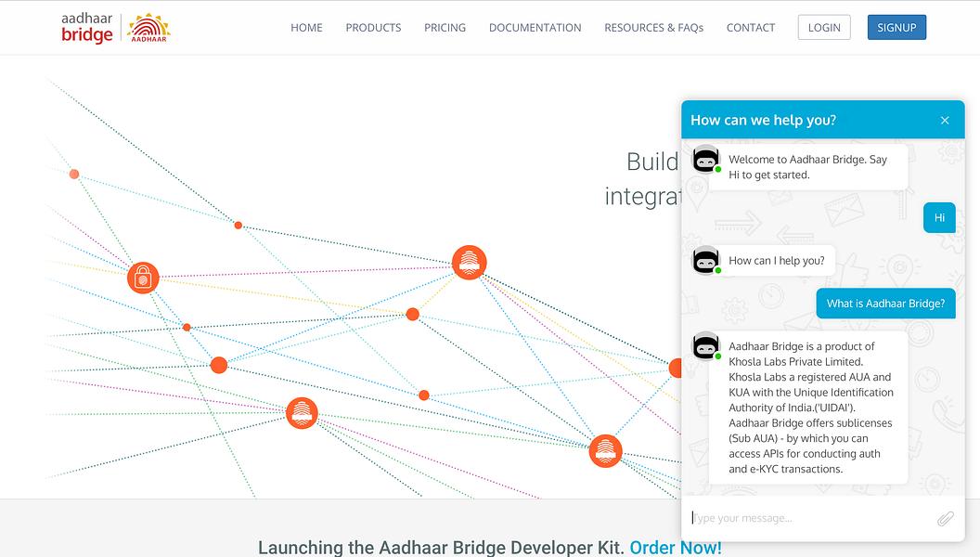
Task: Click the 'What is Aadhaar Bridge?' message bubble
Action: click(x=885, y=304)
